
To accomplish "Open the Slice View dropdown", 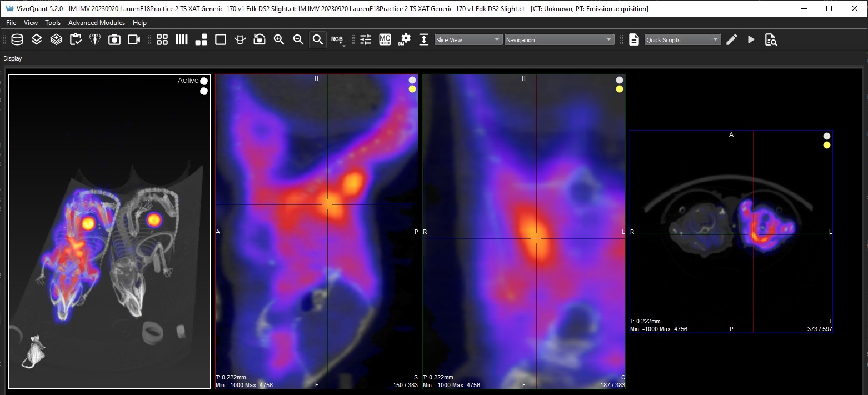I will tap(468, 40).
